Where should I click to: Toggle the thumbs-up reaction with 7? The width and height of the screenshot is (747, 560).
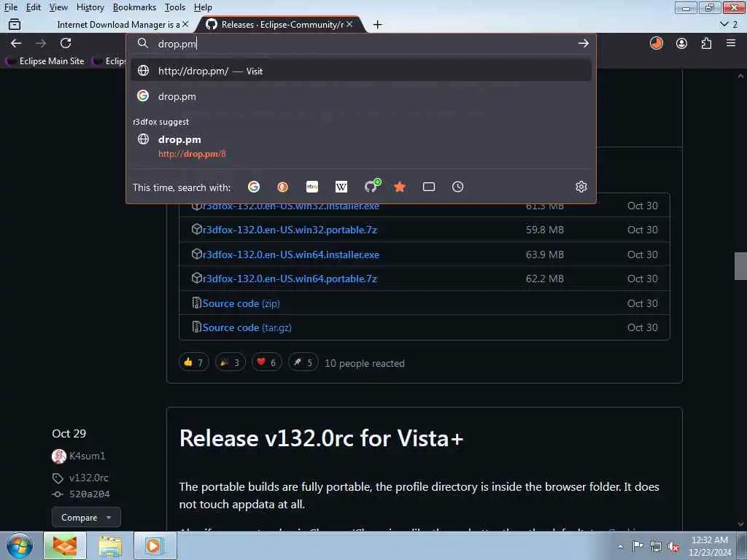193,362
